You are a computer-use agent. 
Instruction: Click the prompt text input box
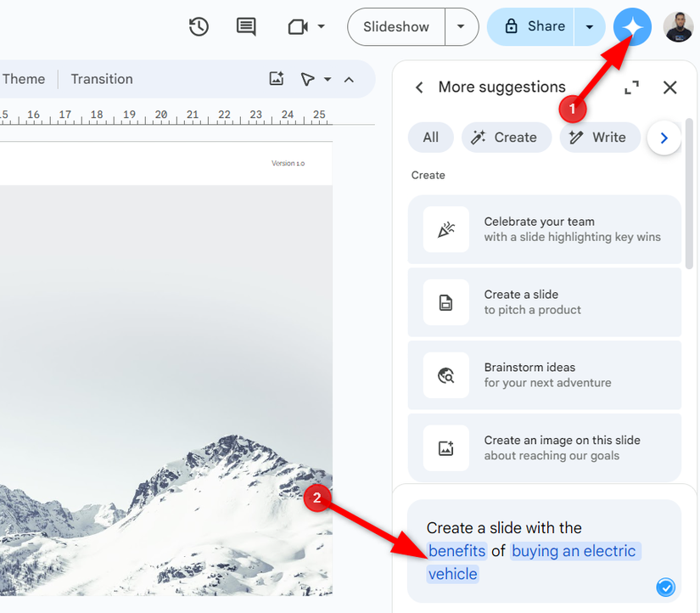click(544, 551)
